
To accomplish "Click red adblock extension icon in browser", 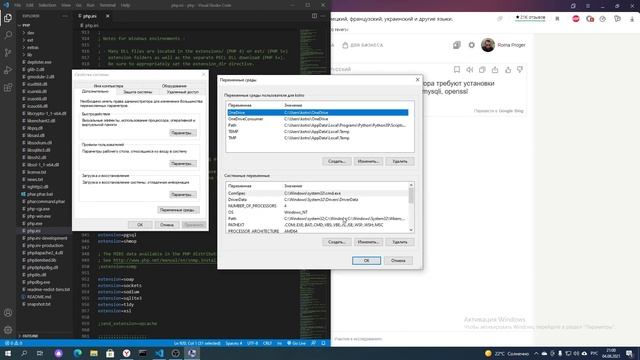I will (x=576, y=19).
